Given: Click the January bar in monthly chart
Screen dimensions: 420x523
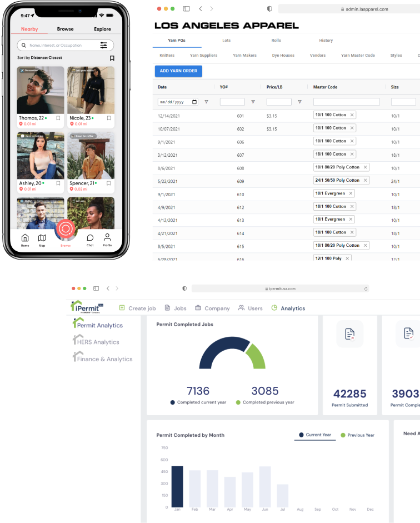Looking at the screenshot, I should click(x=177, y=486).
